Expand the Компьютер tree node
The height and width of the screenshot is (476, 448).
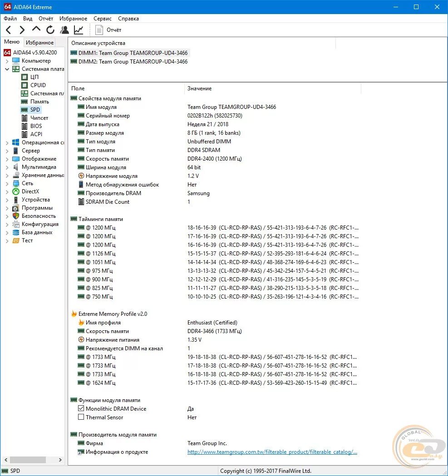coord(7,61)
